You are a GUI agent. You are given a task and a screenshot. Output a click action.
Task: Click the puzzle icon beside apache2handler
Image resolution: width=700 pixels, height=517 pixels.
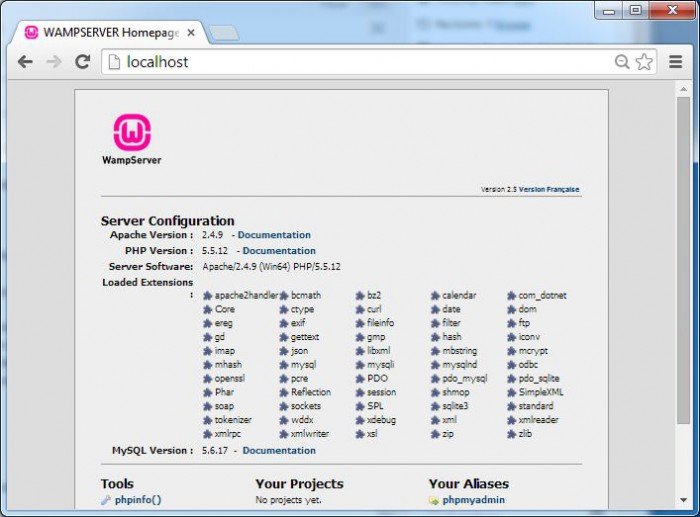(207, 296)
